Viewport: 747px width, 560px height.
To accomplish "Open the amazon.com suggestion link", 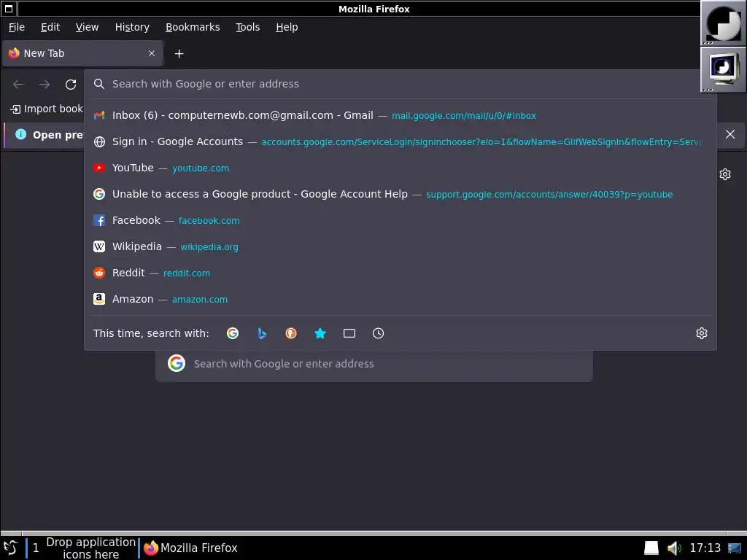I will coord(200,300).
